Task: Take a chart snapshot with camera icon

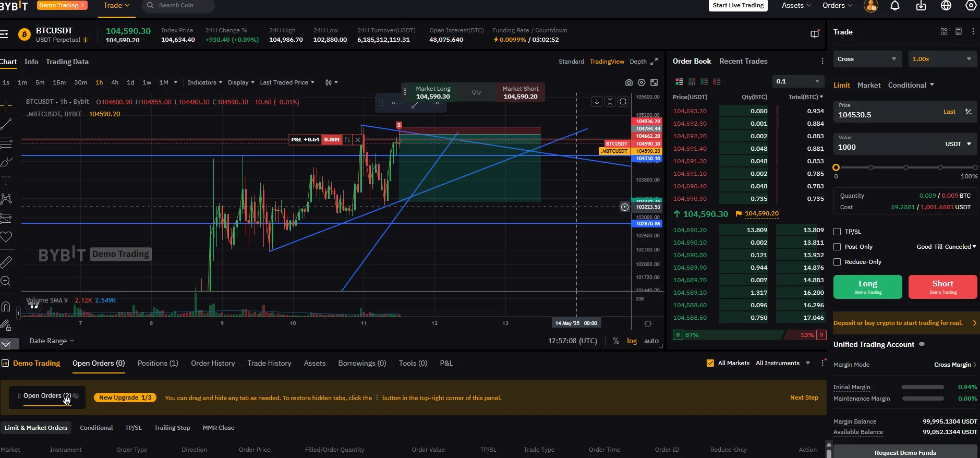Action: (628, 82)
